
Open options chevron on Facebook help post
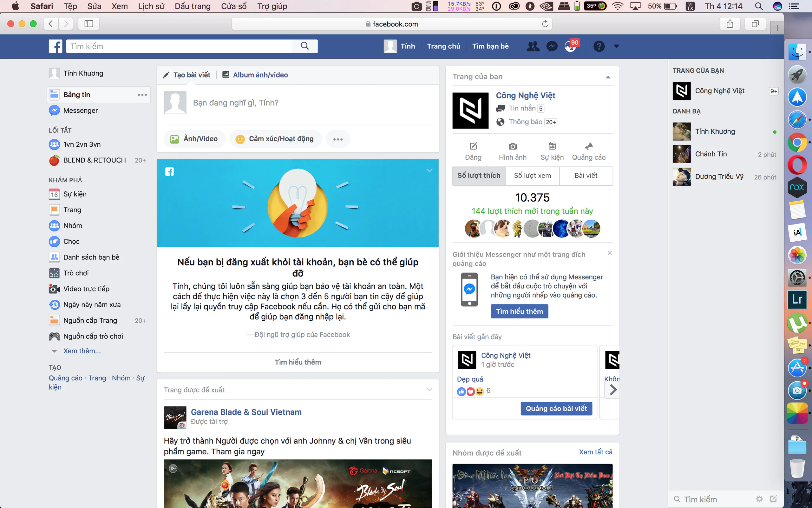coord(429,170)
